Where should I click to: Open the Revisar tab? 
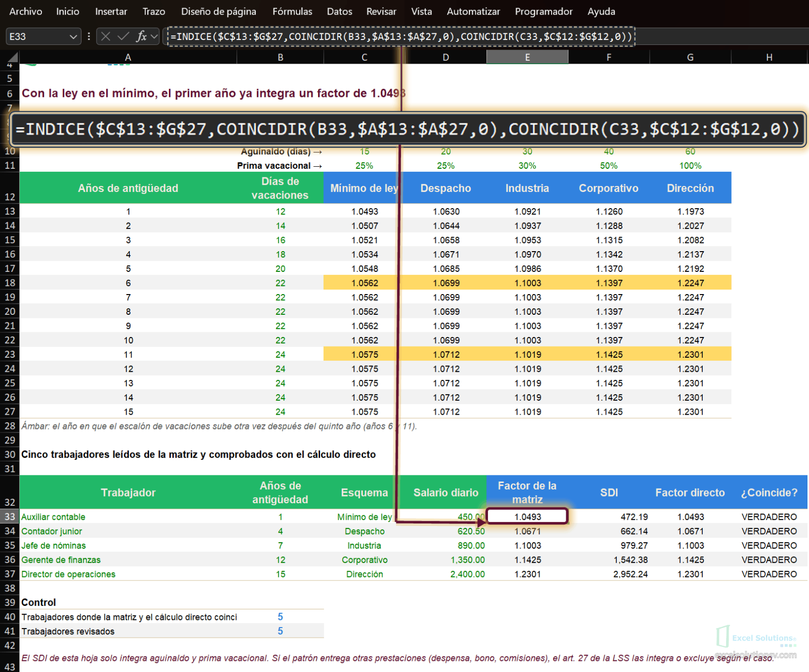point(381,11)
